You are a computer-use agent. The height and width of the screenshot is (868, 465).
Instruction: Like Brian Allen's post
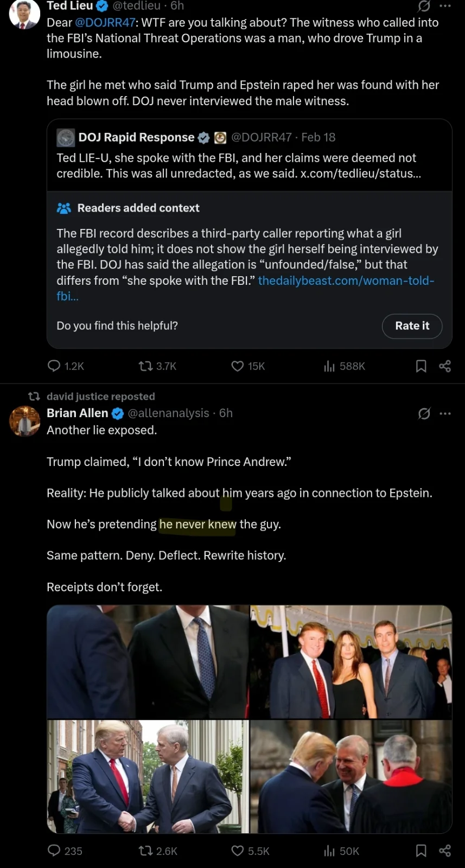(238, 851)
